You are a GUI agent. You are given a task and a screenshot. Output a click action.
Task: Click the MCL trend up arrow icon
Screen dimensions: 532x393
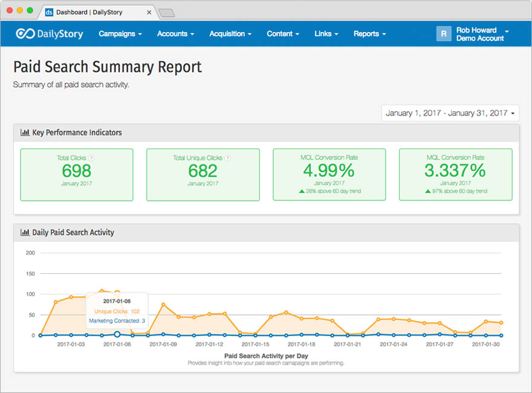click(302, 192)
